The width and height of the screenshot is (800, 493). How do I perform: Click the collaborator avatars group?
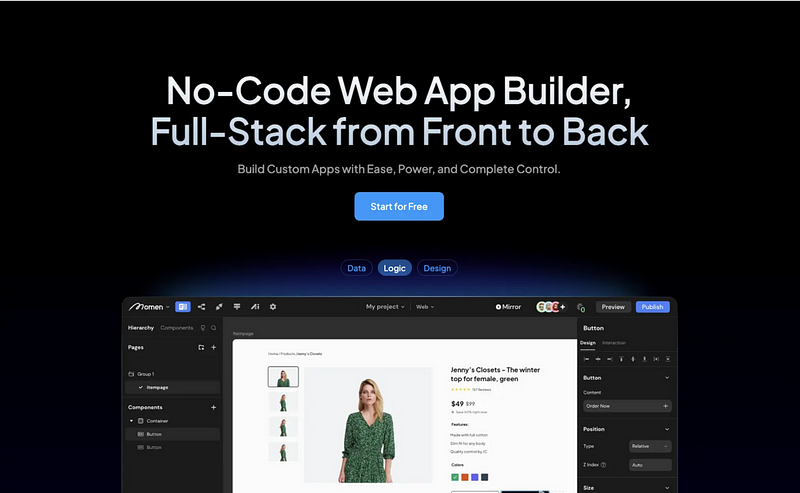click(x=548, y=307)
